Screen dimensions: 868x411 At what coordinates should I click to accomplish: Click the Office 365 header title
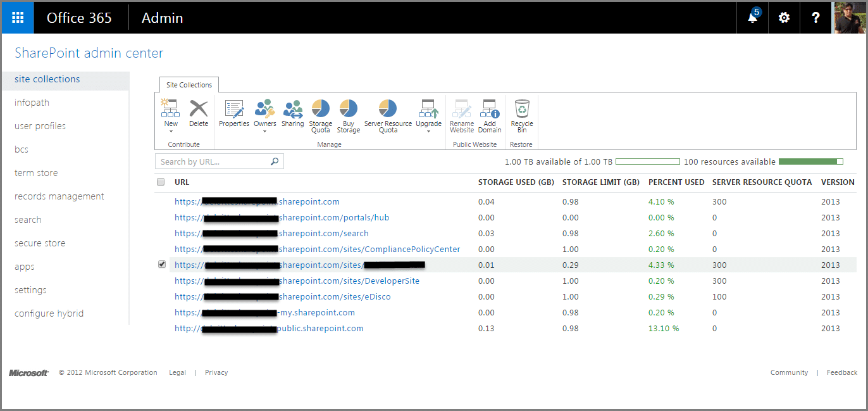79,18
